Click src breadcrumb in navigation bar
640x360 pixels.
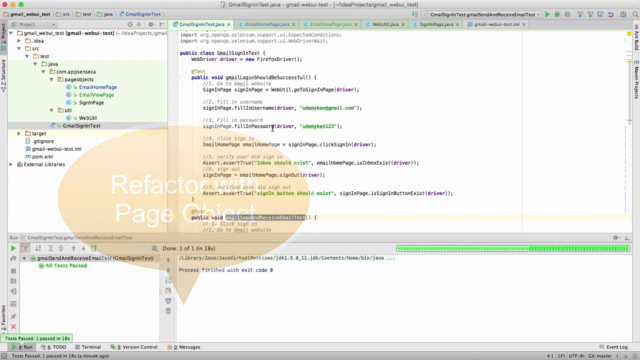(x=63, y=14)
